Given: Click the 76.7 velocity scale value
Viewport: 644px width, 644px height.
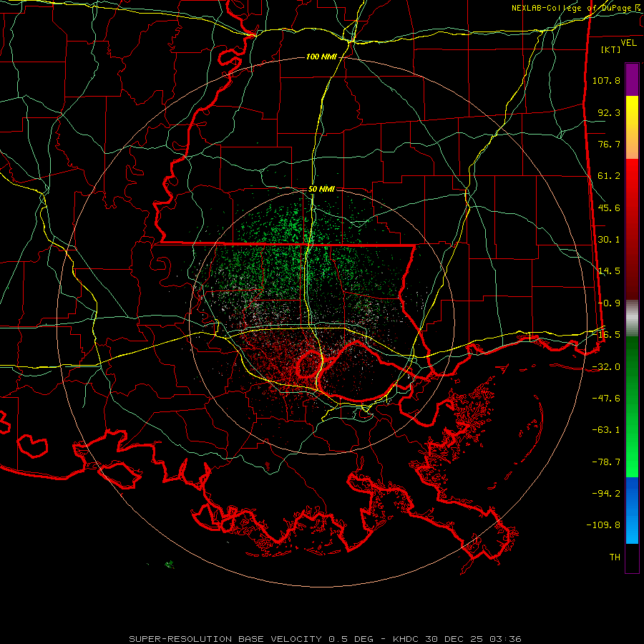Looking at the screenshot, I should pos(609,144).
